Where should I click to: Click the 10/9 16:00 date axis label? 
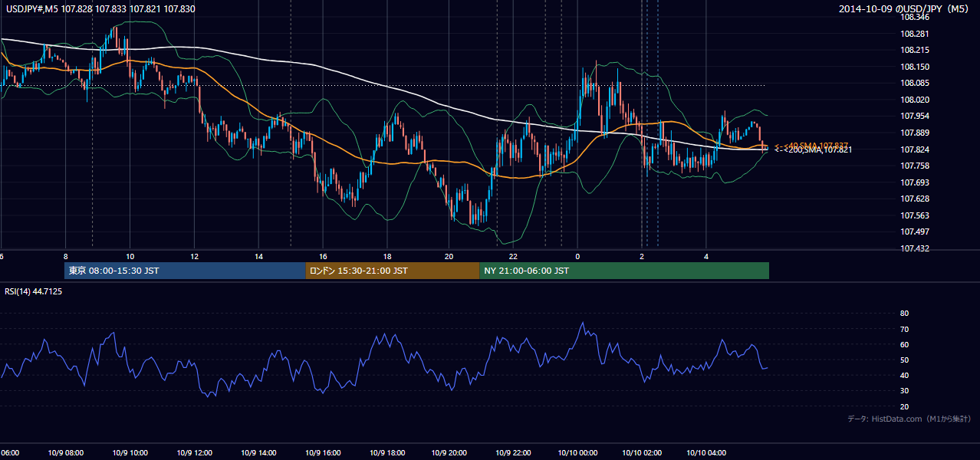[x=323, y=452]
